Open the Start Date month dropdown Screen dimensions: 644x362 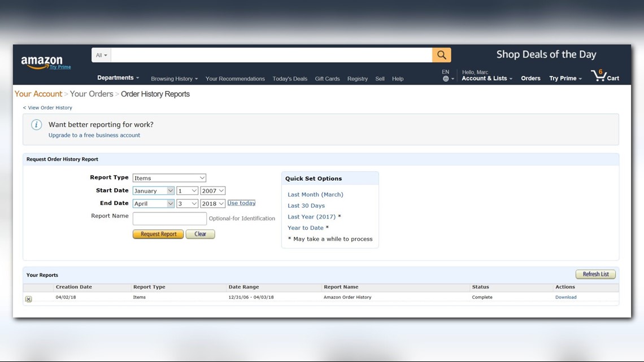point(153,191)
